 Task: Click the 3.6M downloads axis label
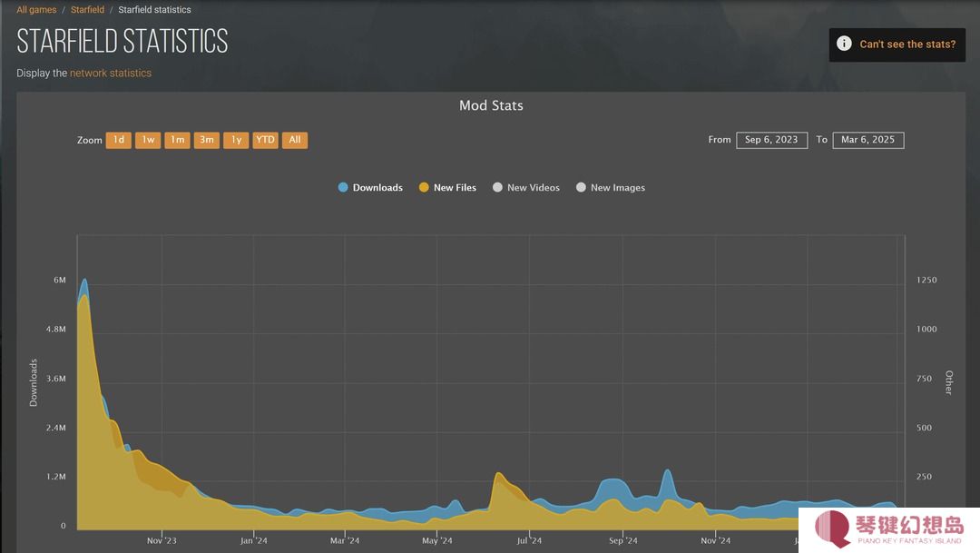55,379
